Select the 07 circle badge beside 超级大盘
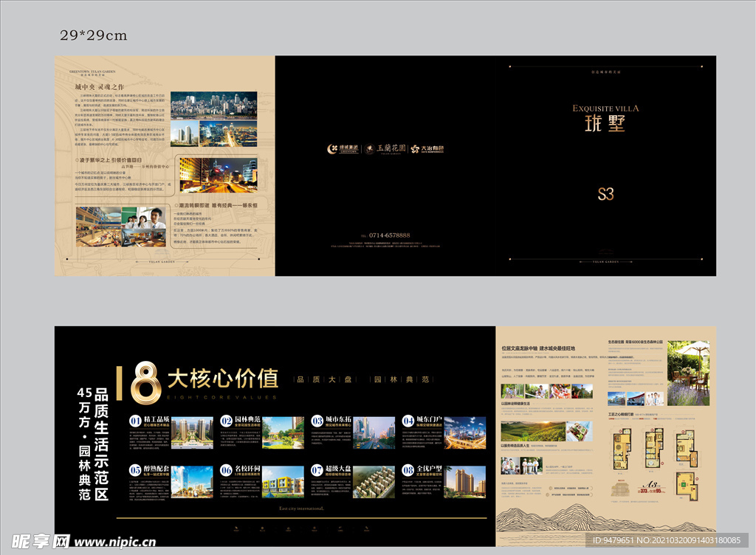756x555 pixels. pyautogui.click(x=317, y=470)
